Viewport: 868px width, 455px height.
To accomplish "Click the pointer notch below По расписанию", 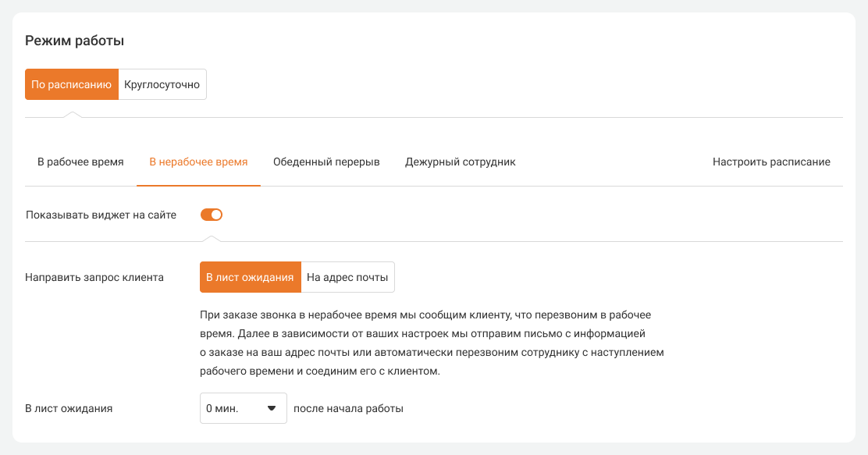I will coord(72,115).
